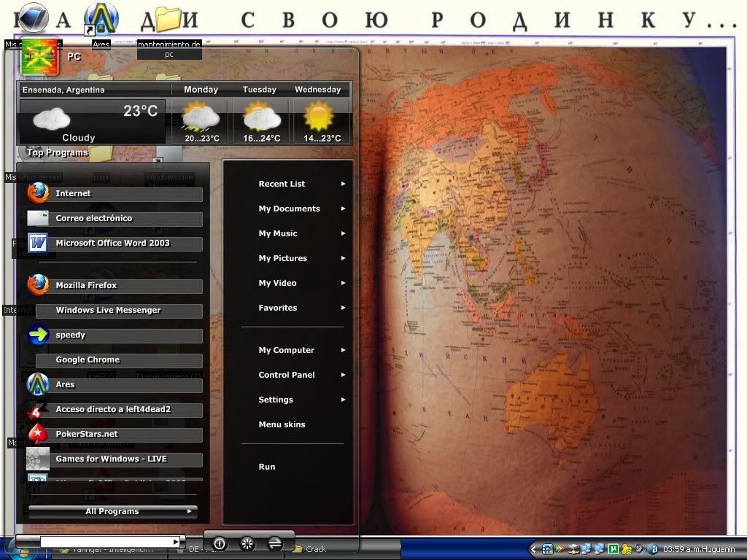Image resolution: width=747 pixels, height=560 pixels.
Task: Click the current Cloudy 23°C weather panel
Action: tap(92, 122)
